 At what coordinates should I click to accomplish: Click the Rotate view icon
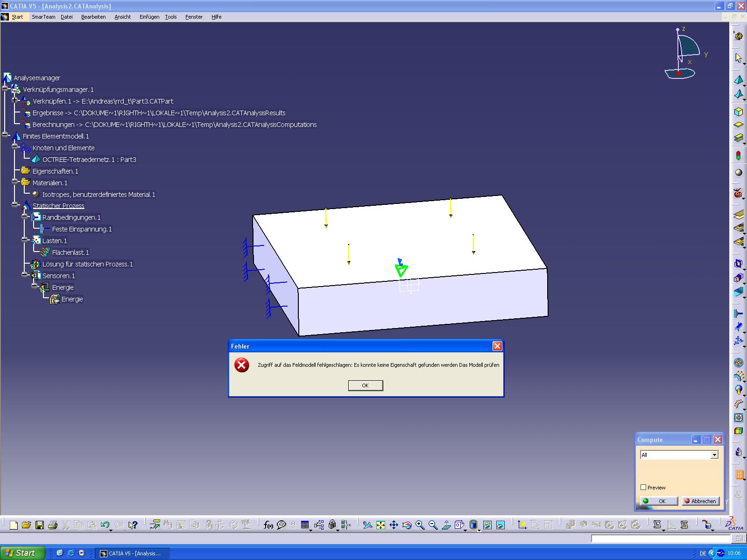pos(407,525)
